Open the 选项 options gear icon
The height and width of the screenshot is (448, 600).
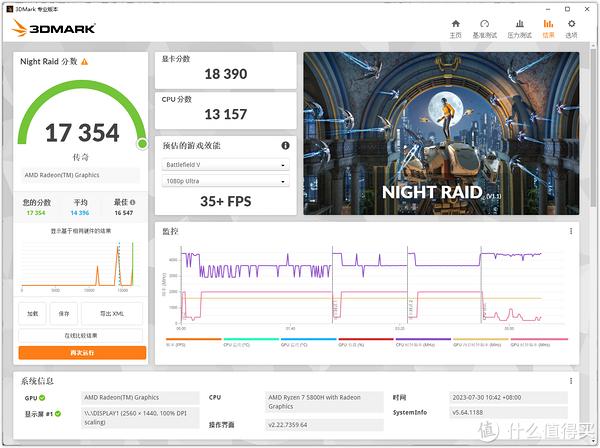571,24
